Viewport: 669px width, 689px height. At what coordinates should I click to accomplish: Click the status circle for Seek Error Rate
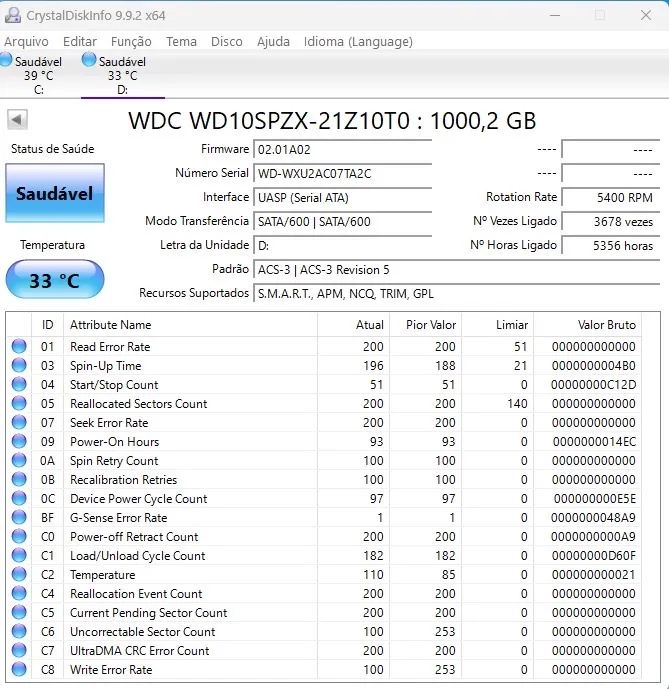click(x=19, y=422)
